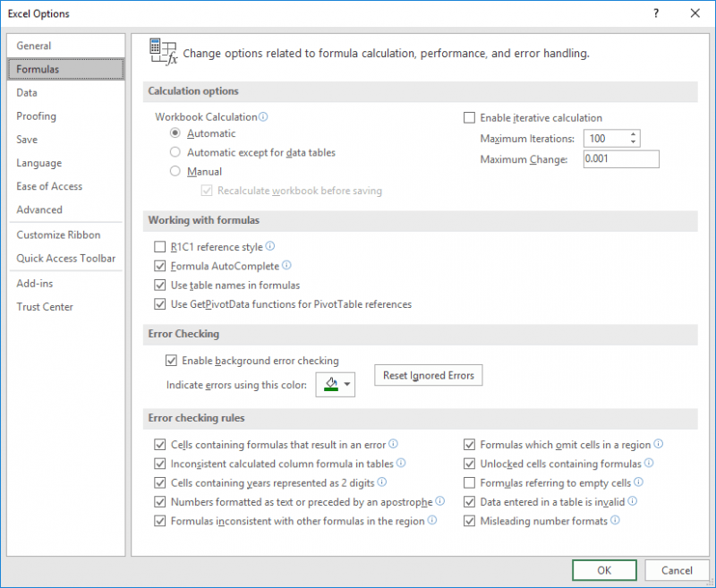Click the info icon beside Data entered in a table is invalid
This screenshot has height=588, width=716.
(x=632, y=501)
